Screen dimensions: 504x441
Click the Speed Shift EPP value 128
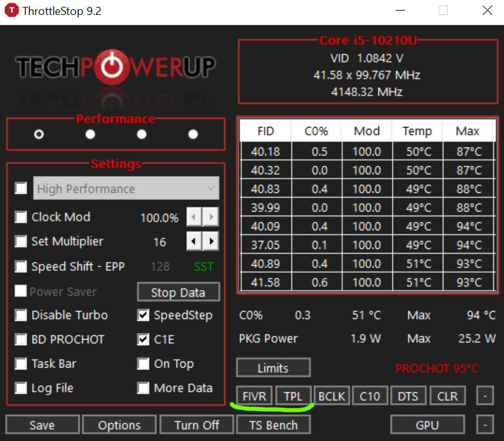(x=160, y=267)
